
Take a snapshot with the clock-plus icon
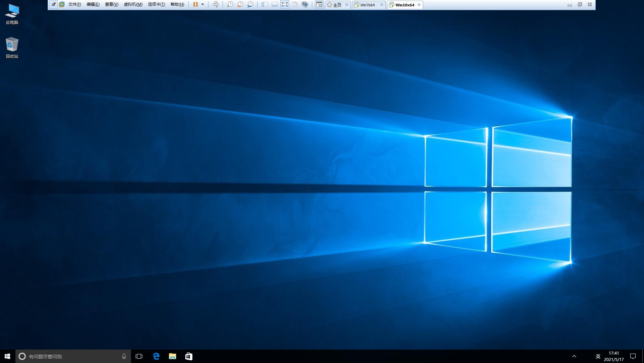(230, 4)
